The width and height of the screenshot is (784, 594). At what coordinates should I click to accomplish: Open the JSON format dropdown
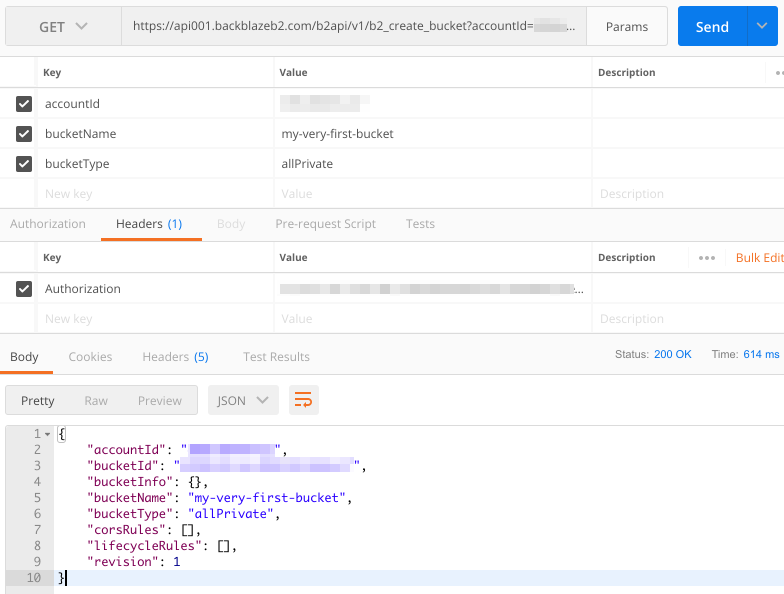(x=243, y=400)
